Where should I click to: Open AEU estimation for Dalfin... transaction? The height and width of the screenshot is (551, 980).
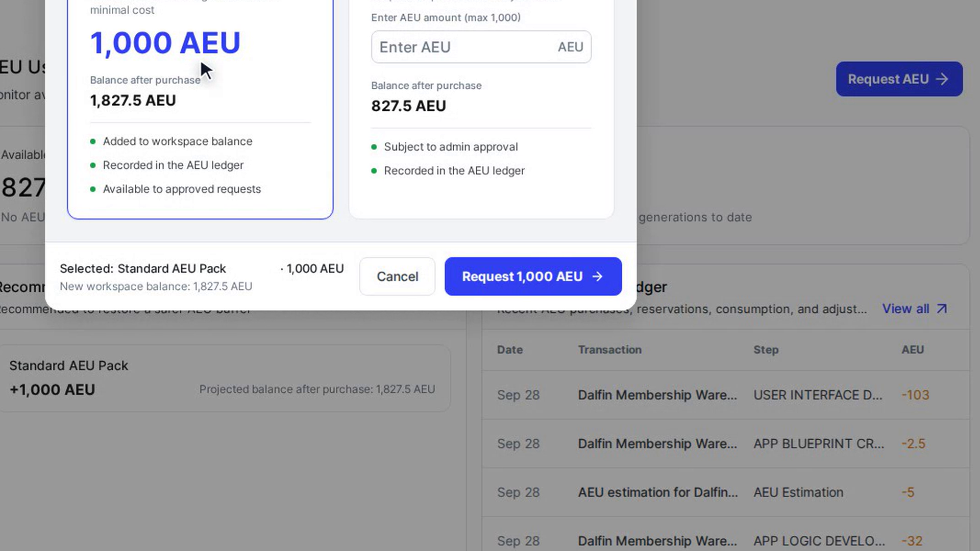click(657, 492)
